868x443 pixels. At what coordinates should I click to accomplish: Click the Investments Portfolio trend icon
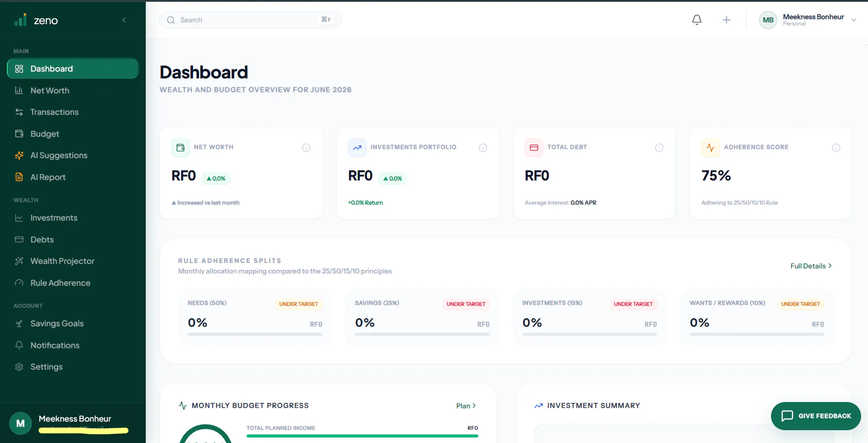pos(357,148)
